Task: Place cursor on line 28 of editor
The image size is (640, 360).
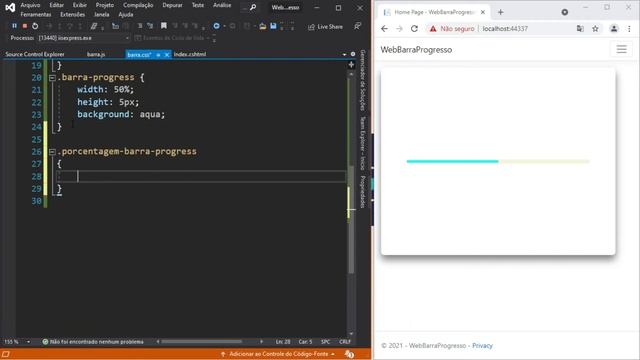Action: point(202,176)
